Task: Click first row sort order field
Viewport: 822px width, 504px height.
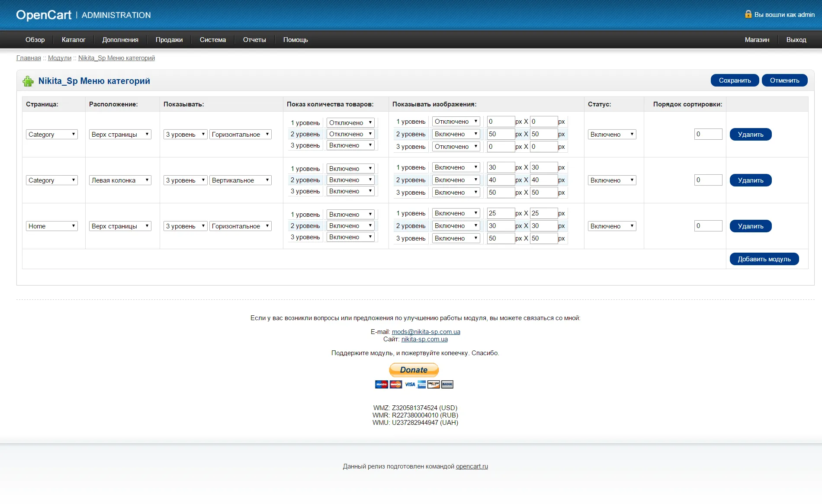Action: (x=708, y=134)
